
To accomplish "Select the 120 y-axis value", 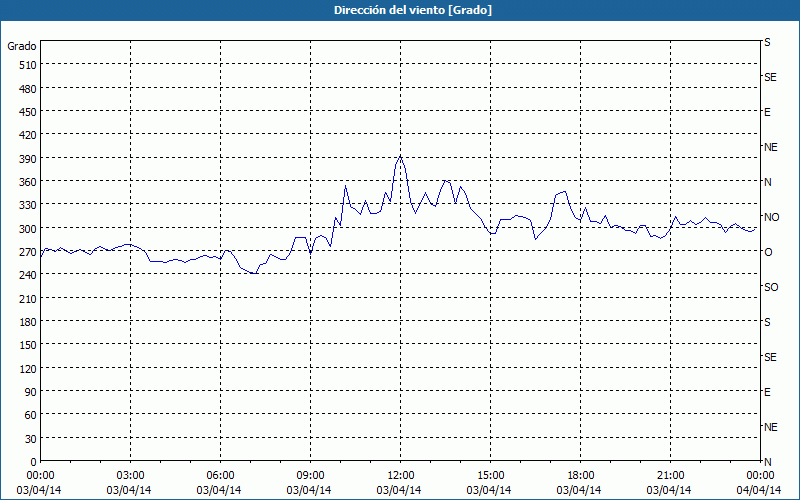I will (28, 368).
